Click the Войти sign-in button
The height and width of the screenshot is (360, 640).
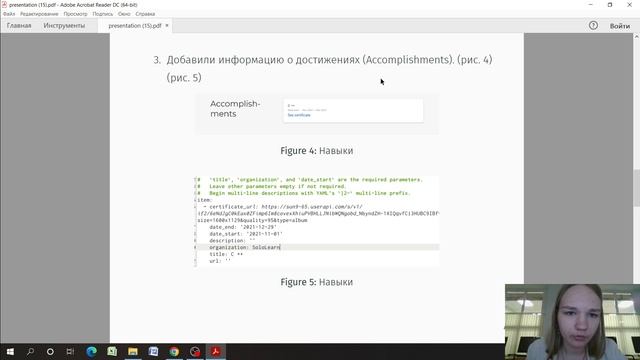(620, 26)
